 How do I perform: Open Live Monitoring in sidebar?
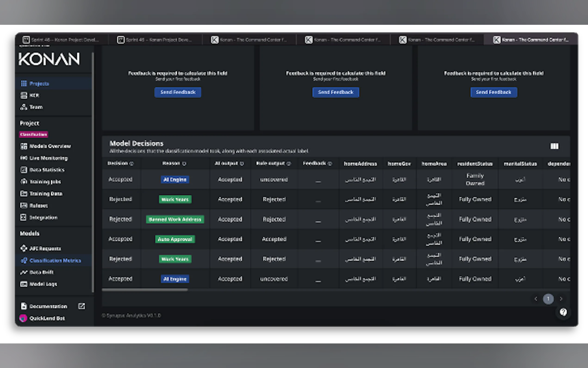(x=48, y=158)
